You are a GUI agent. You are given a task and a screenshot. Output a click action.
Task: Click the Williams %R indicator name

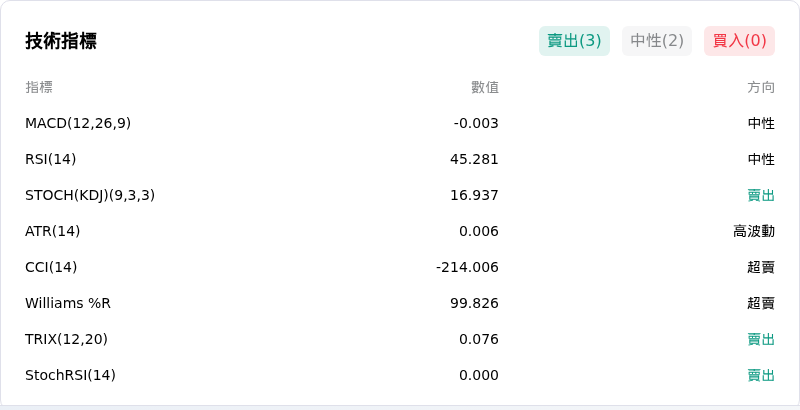click(x=68, y=303)
